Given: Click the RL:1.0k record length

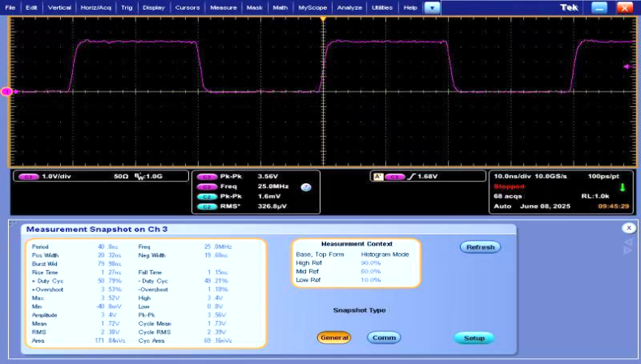Looking at the screenshot, I should click(595, 196).
